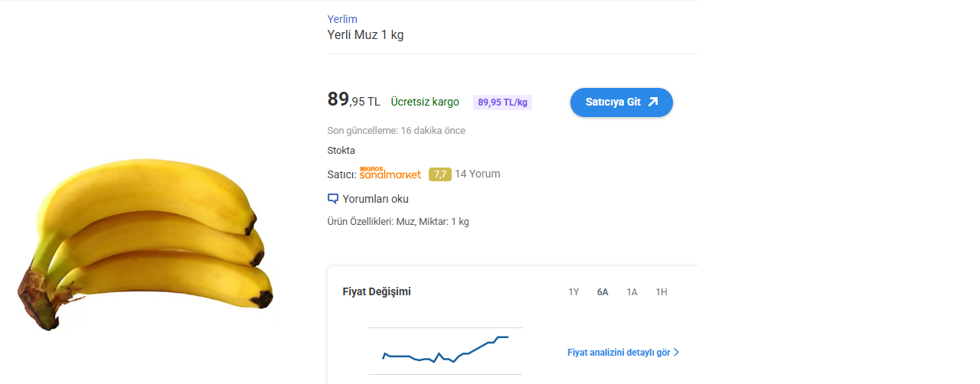Click the price history line chart

(446, 350)
